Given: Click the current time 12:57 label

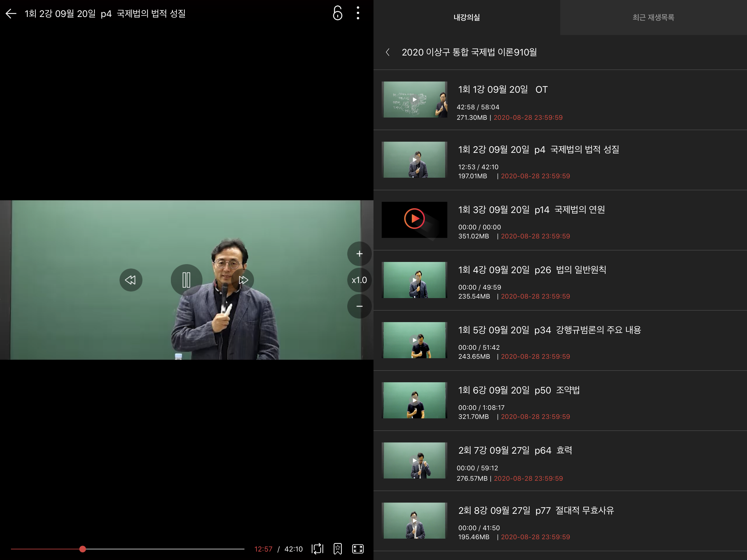Looking at the screenshot, I should (263, 549).
